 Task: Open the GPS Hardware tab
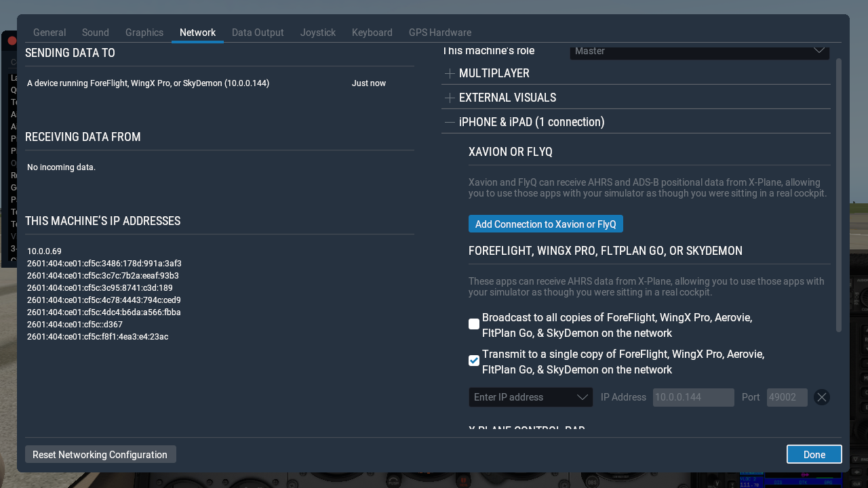(x=439, y=33)
